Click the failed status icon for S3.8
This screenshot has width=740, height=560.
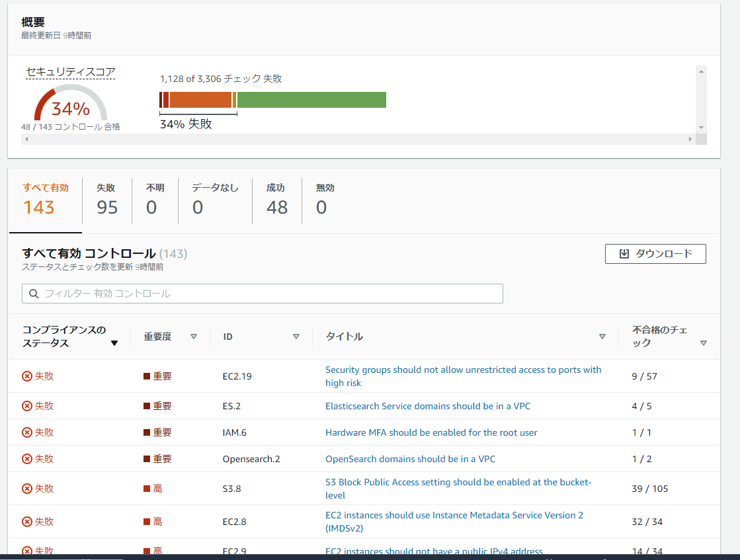pyautogui.click(x=27, y=489)
